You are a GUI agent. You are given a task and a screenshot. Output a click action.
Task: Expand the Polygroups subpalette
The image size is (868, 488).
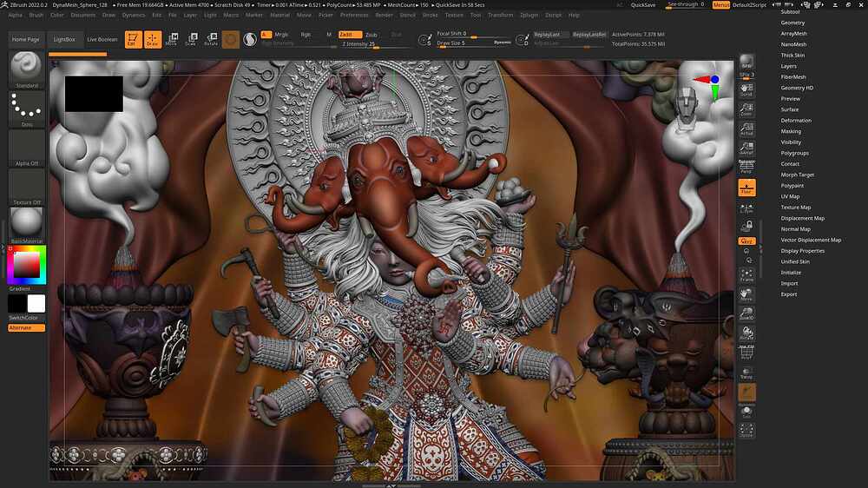794,153
